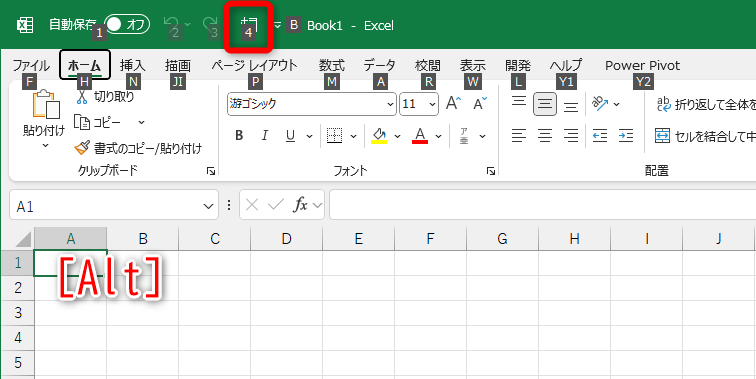Decrease indent icon
The width and height of the screenshot is (756, 379).
pos(600,136)
